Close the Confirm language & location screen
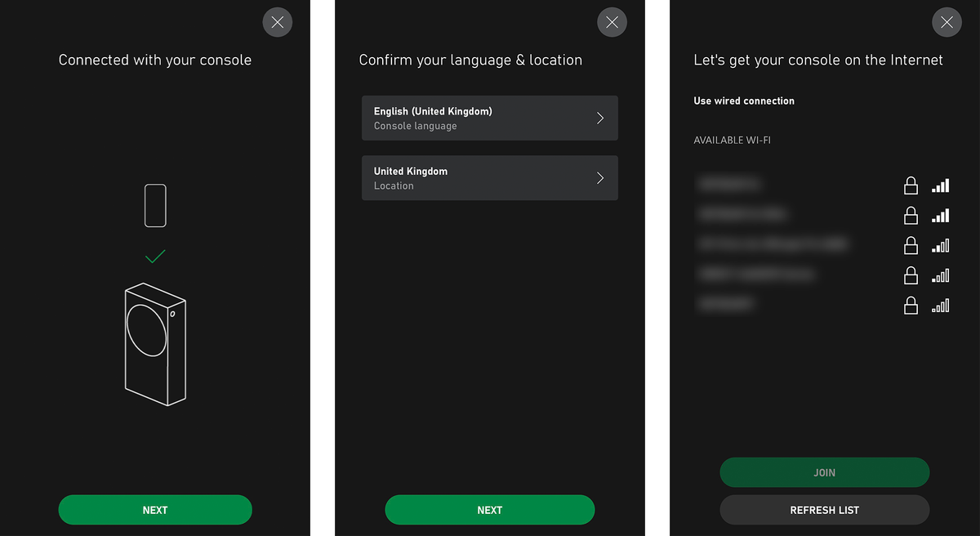 pyautogui.click(x=612, y=22)
